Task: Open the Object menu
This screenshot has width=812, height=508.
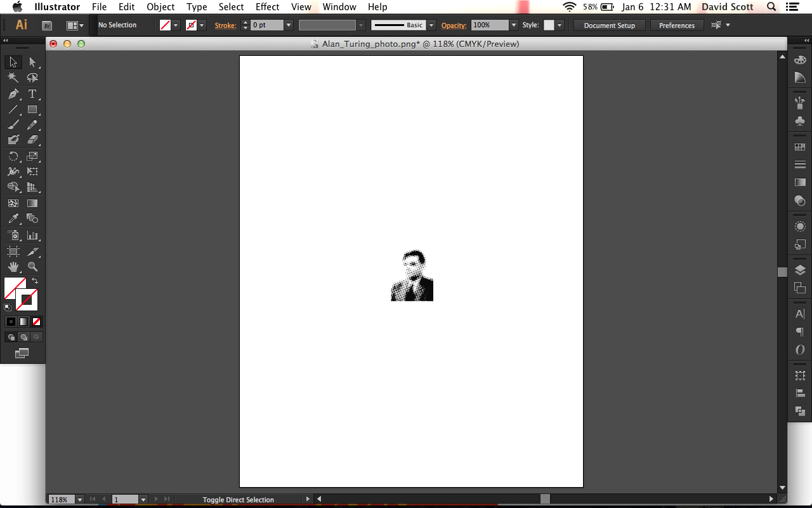Action: 160,7
